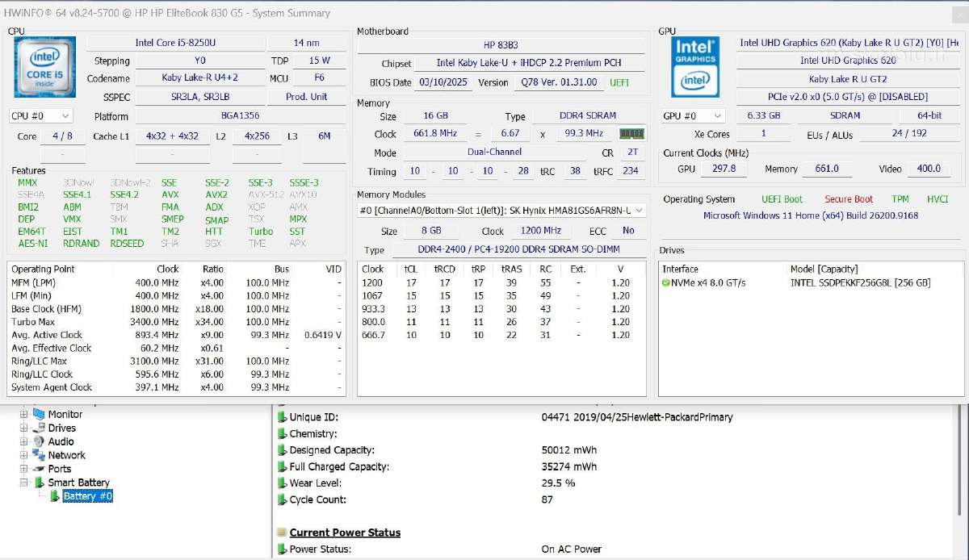
Task: Click the 15 W TDP value
Action: 320,61
